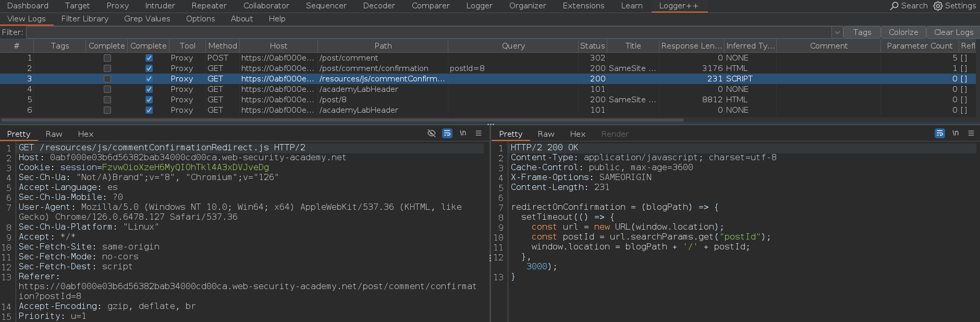Open the Search magnifier in top bar
Viewport: 980px width, 322px height.
point(895,6)
